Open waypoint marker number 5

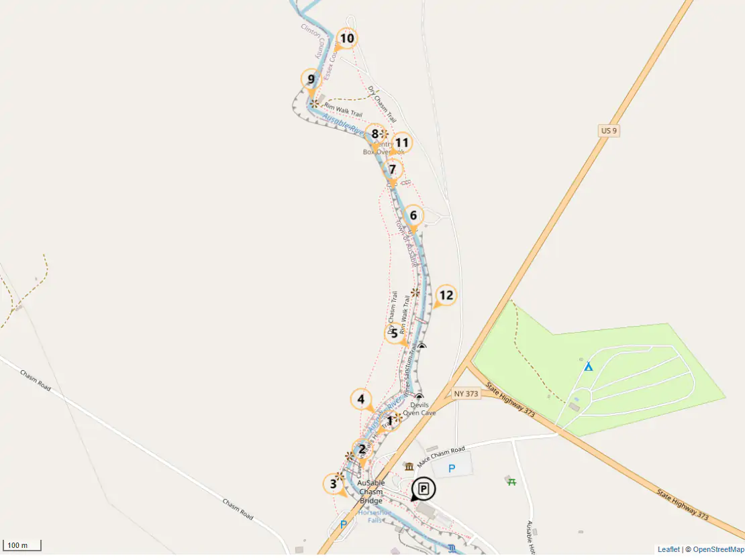coord(395,333)
